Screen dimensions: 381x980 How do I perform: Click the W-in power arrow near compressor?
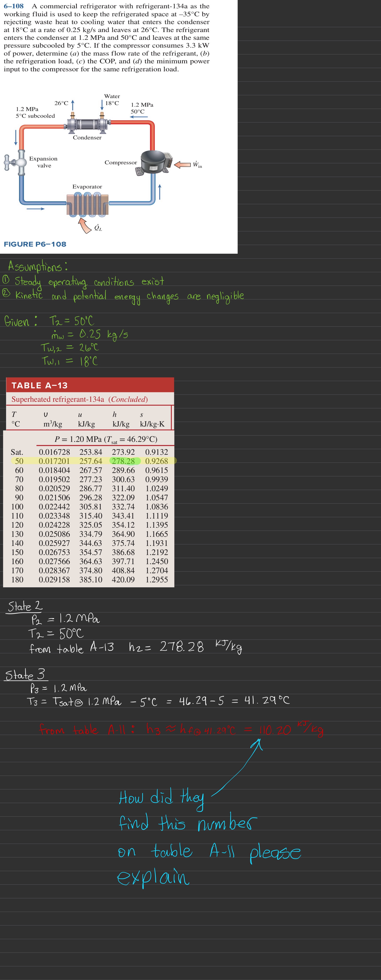pyautogui.click(x=183, y=164)
